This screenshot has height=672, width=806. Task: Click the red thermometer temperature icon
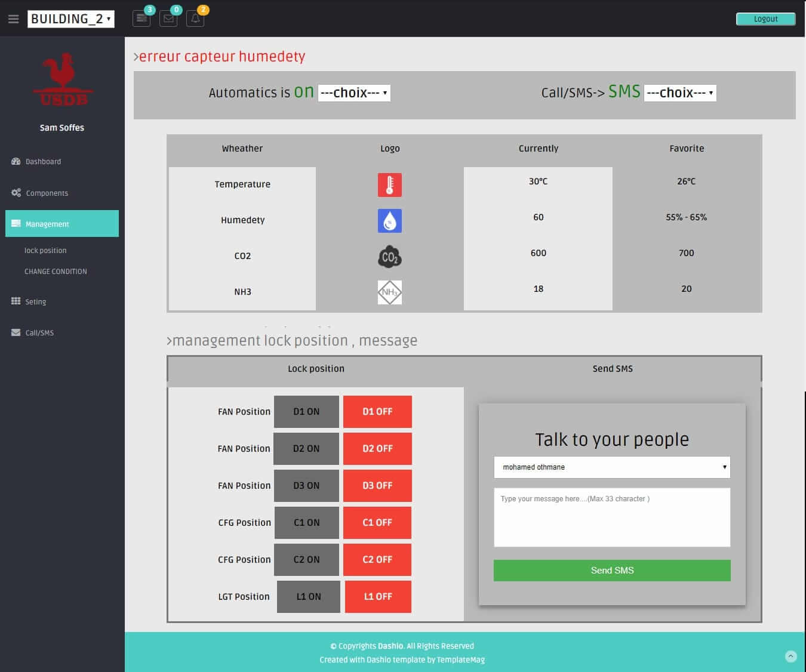tap(389, 185)
